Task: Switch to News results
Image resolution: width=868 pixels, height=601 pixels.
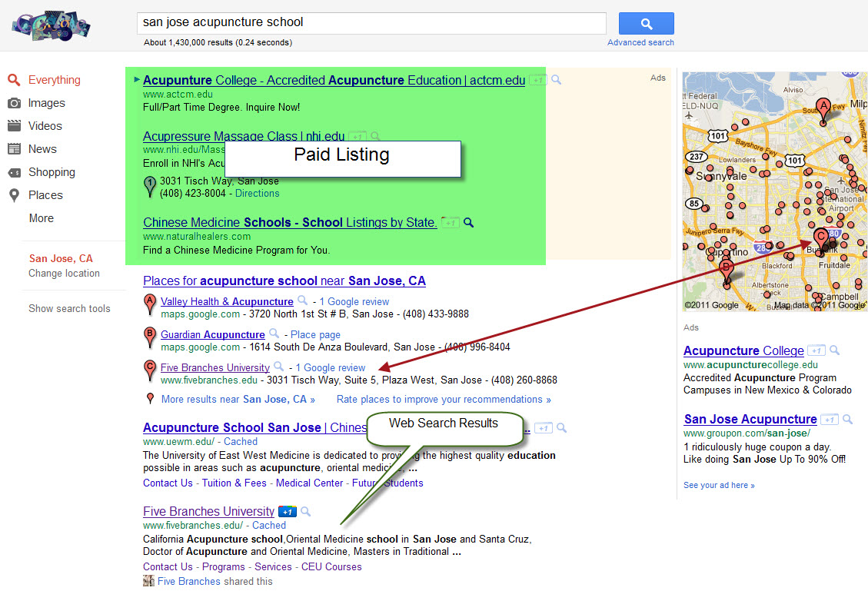Action: pyautogui.click(x=42, y=149)
